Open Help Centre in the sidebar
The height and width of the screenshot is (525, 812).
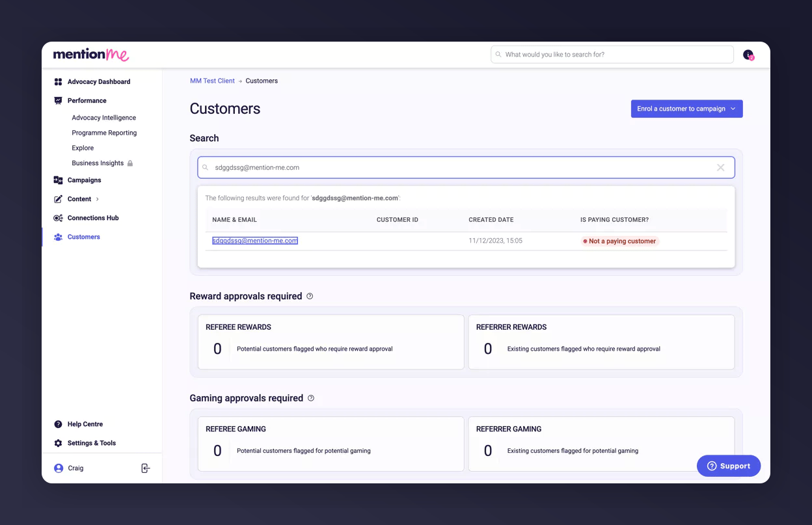85,424
